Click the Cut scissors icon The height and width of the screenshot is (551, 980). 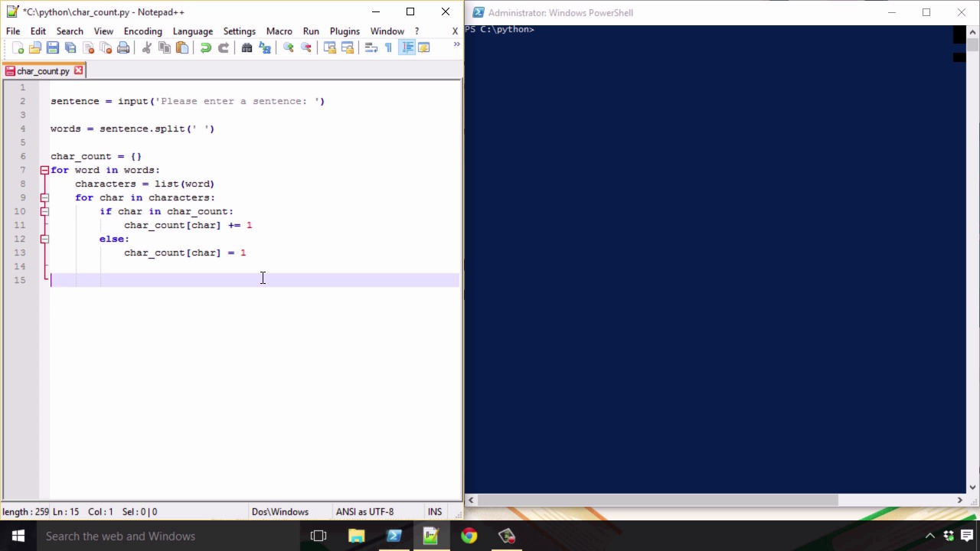(x=146, y=47)
